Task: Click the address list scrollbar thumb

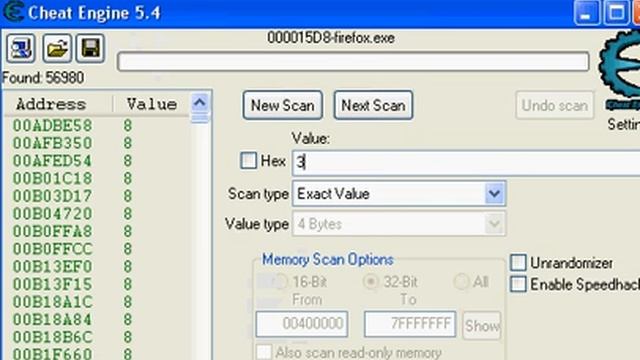Action: pos(200,118)
